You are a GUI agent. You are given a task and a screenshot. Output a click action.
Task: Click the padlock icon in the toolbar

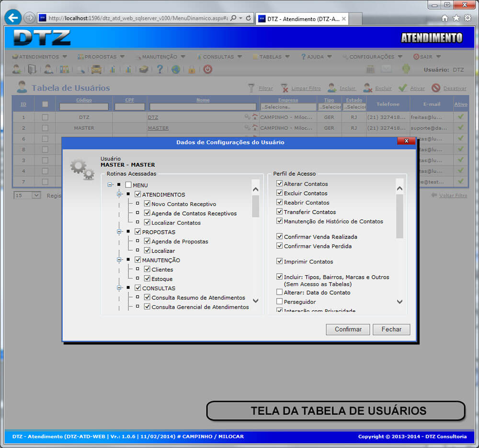192,69
